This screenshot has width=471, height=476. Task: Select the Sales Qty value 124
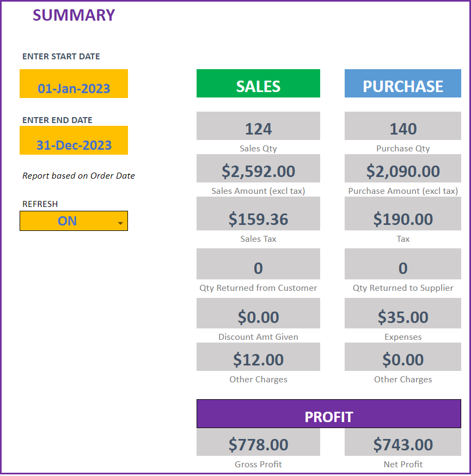point(258,126)
